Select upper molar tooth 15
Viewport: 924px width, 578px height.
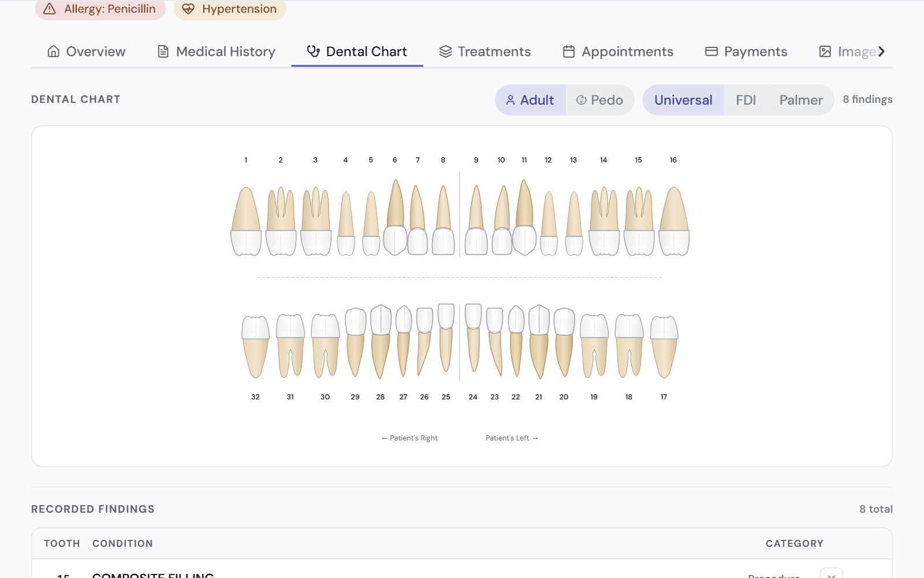point(639,221)
